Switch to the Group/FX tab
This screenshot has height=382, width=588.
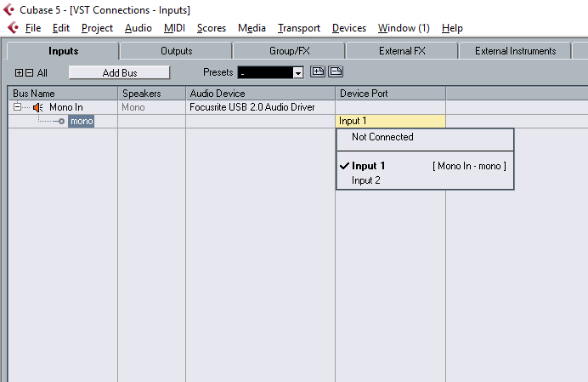coord(290,51)
